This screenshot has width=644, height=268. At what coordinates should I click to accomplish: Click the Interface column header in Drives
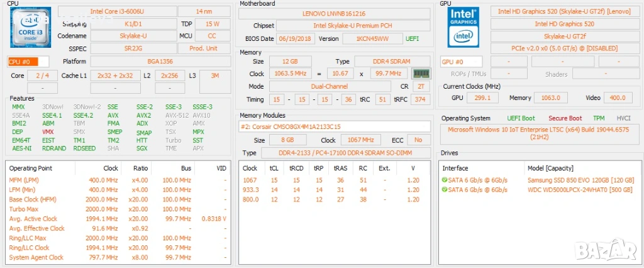click(455, 169)
